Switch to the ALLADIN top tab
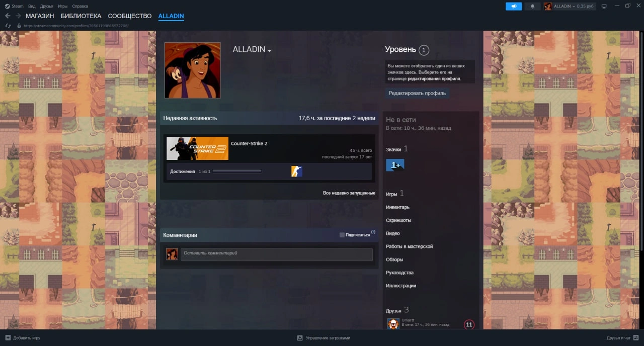The image size is (644, 346). point(171,16)
